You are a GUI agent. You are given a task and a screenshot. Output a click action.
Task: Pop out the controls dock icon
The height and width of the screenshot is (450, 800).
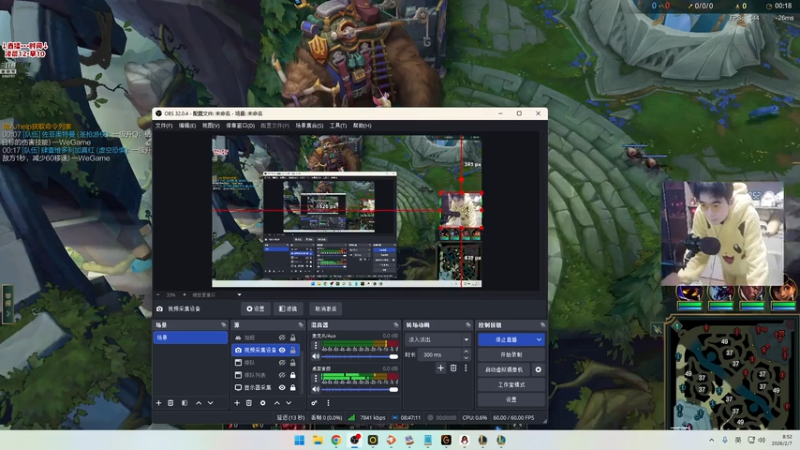pyautogui.click(x=542, y=325)
